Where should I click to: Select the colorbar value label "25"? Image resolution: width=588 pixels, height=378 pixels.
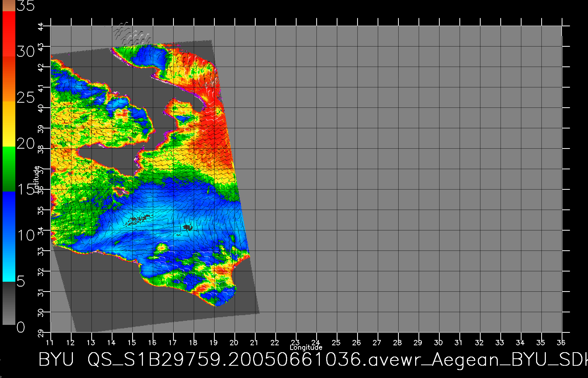tap(26, 98)
